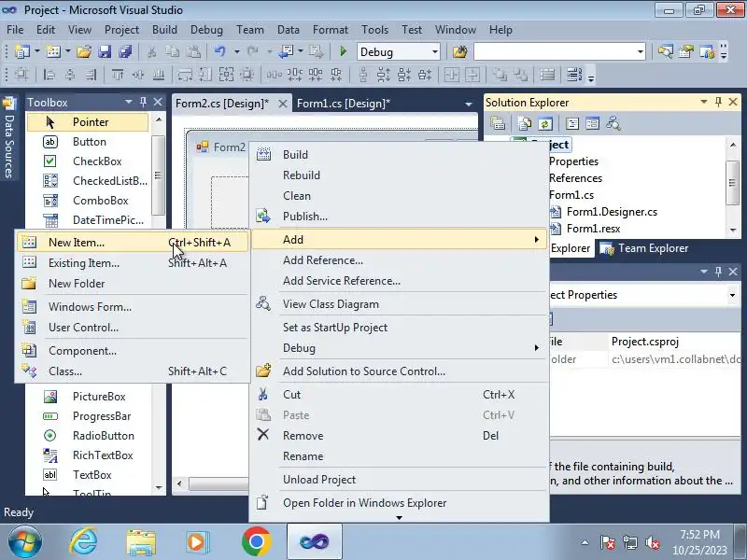Viewport: 747px width, 560px height.
Task: Open the Build menu in the menu bar
Action: tap(165, 30)
